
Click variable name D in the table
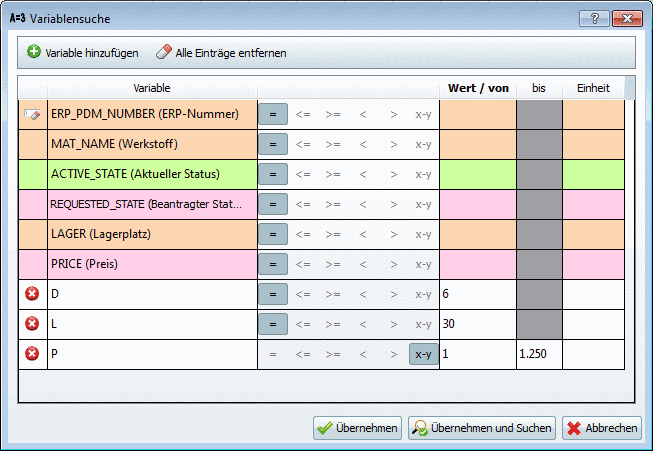(x=55, y=294)
